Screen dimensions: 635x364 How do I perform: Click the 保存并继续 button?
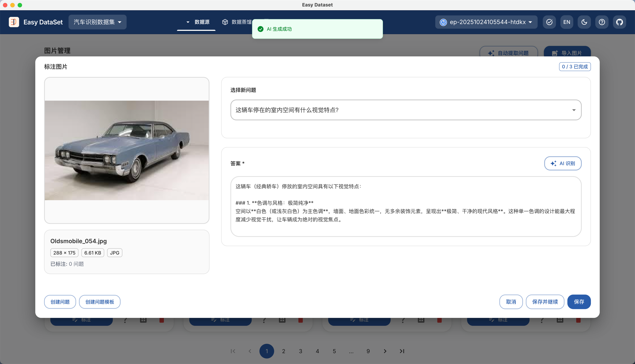(x=545, y=302)
